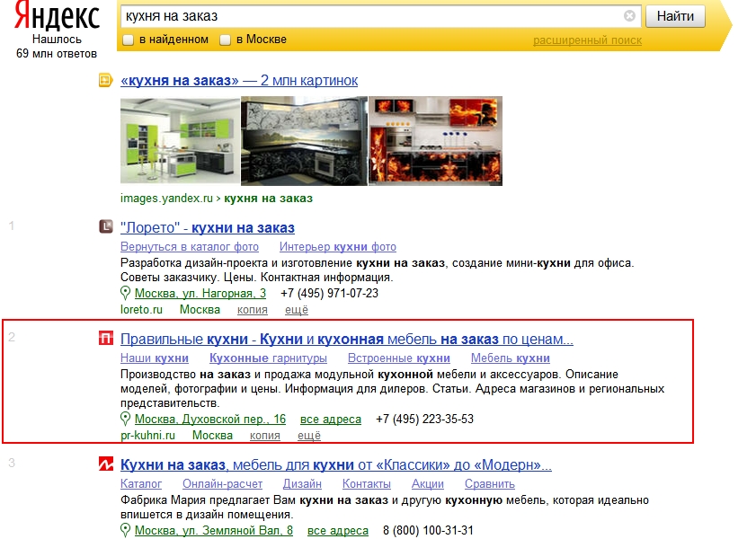Select phone number 8 (800) 100-31-31
The width and height of the screenshot is (756, 539).
click(428, 530)
